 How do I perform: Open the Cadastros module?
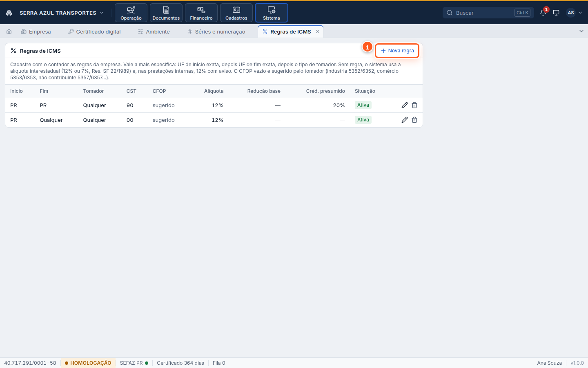click(x=236, y=13)
